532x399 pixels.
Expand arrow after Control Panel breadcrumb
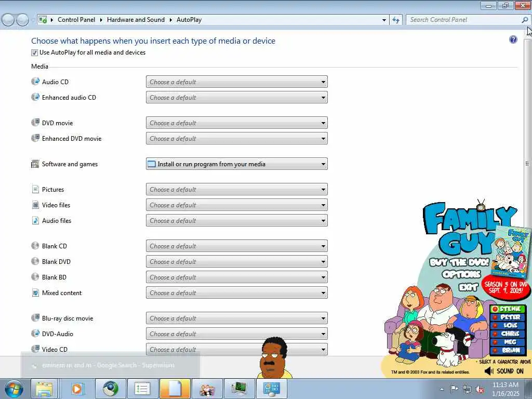[x=101, y=20]
